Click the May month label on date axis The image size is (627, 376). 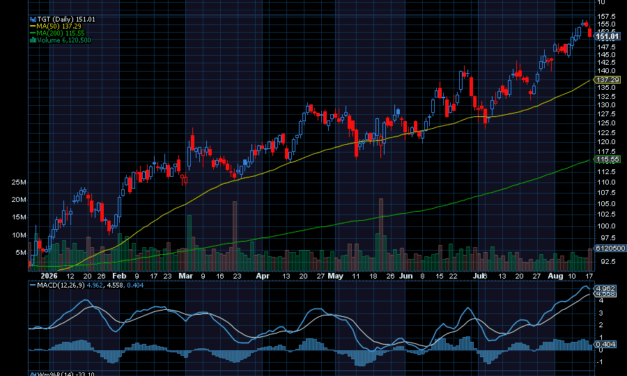(335, 276)
